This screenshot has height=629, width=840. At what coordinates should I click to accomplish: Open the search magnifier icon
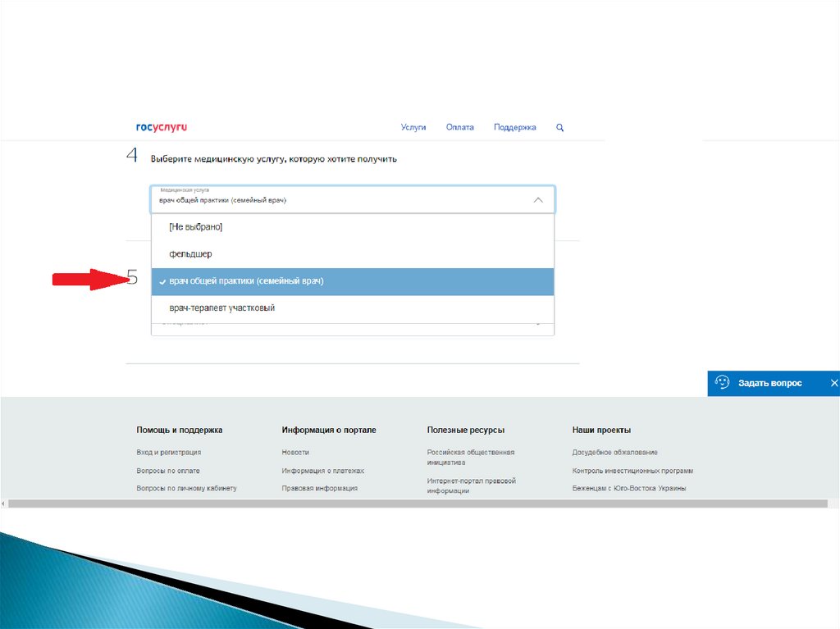[559, 127]
